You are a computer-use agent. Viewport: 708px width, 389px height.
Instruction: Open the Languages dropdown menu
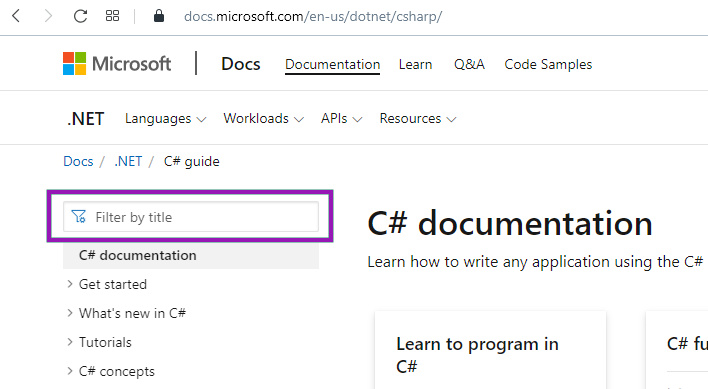pos(165,119)
